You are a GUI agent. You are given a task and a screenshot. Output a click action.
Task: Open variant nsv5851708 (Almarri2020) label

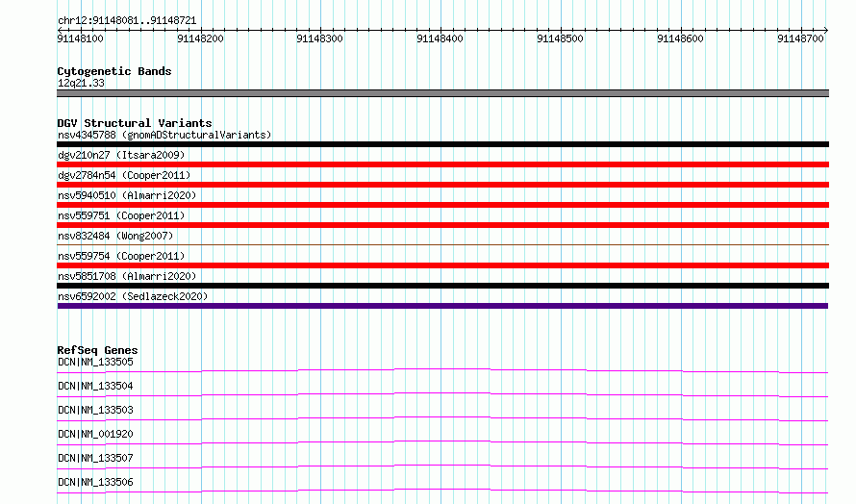(127, 276)
